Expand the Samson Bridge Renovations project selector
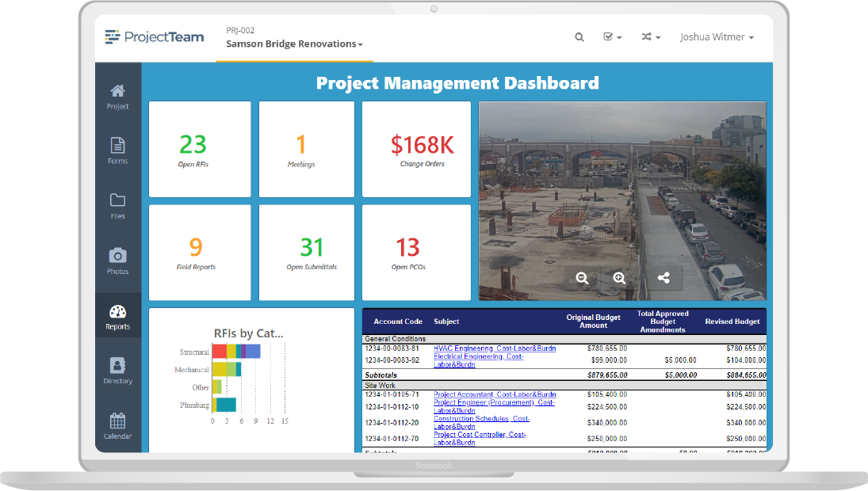This screenshot has height=491, width=868. [294, 44]
